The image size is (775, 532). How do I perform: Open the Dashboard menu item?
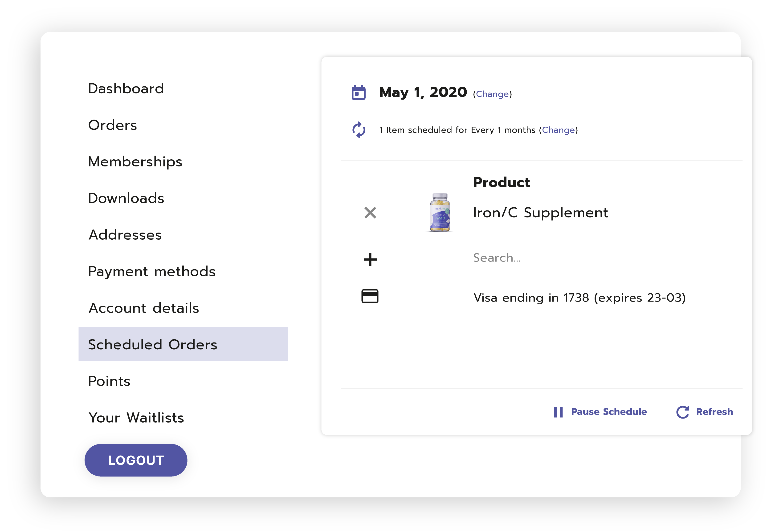pos(126,89)
